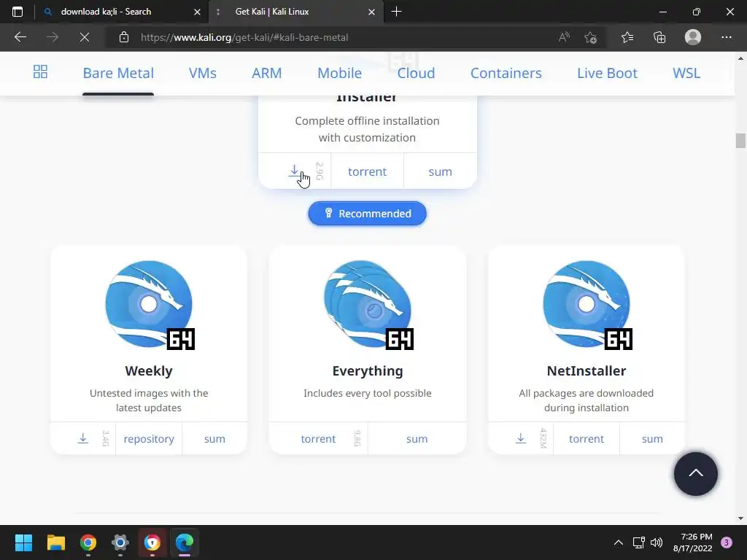Open the Favorites list icon
747x560 pixels.
627,37
